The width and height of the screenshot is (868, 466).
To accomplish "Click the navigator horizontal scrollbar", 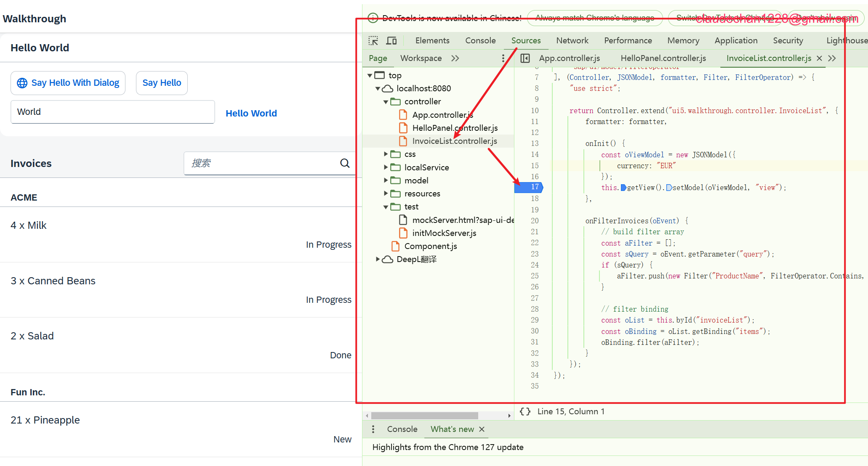I will [424, 416].
